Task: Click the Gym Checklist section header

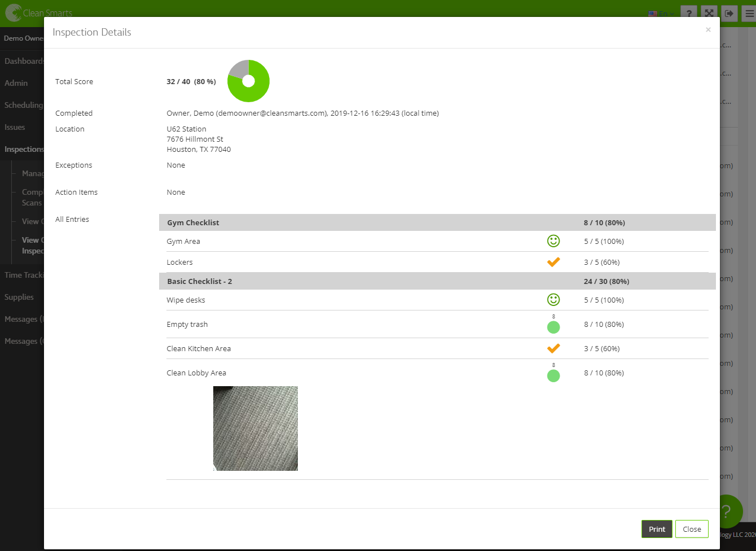Action: pyautogui.click(x=194, y=222)
